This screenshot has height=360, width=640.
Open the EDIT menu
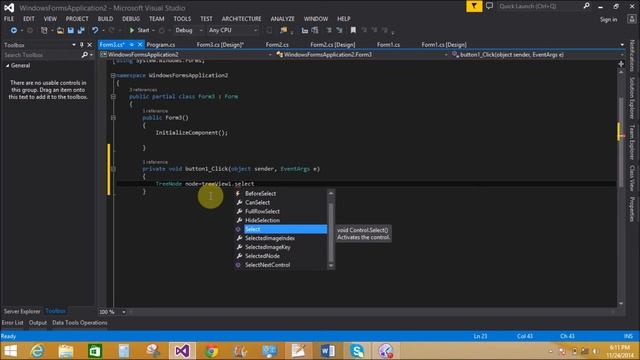pos(29,19)
